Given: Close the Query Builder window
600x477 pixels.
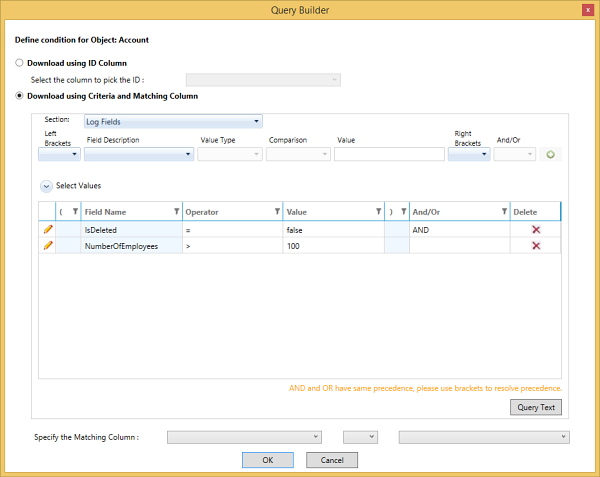Looking at the screenshot, I should coord(588,10).
